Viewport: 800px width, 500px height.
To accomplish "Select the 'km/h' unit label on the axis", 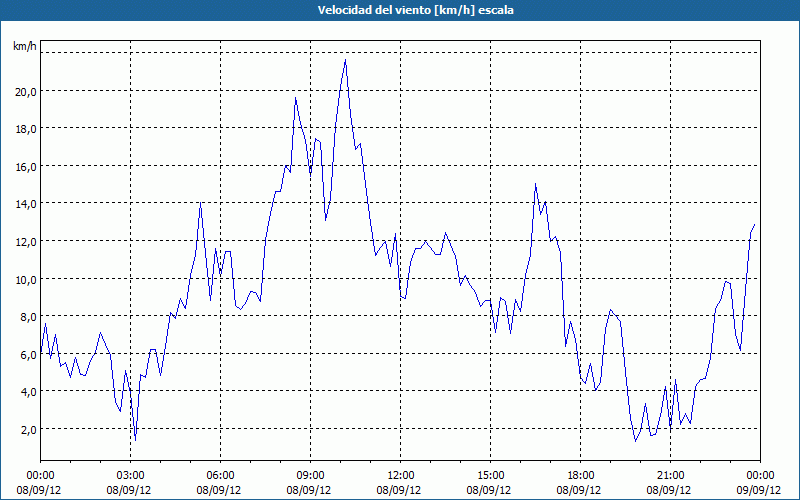I will pos(24,46).
